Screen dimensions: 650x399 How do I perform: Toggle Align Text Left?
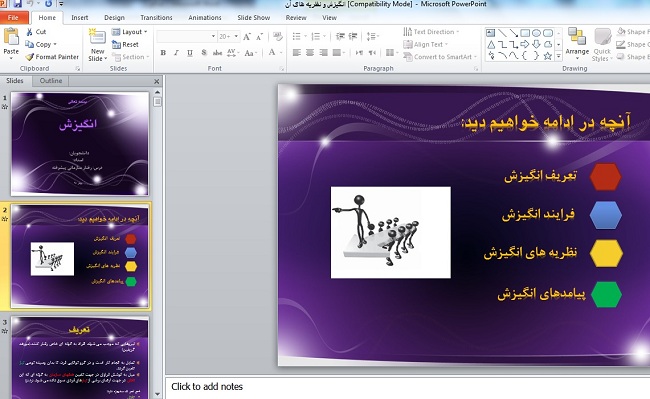[296, 53]
